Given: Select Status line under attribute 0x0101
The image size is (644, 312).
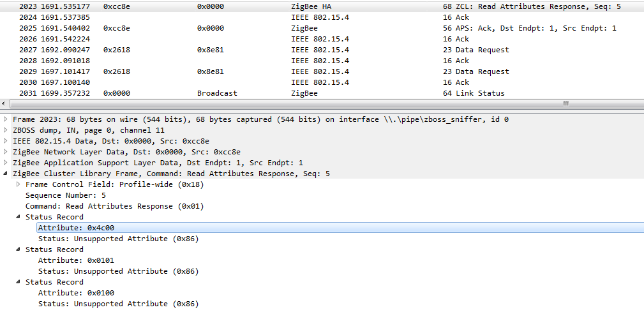Looking at the screenshot, I should [x=118, y=271].
